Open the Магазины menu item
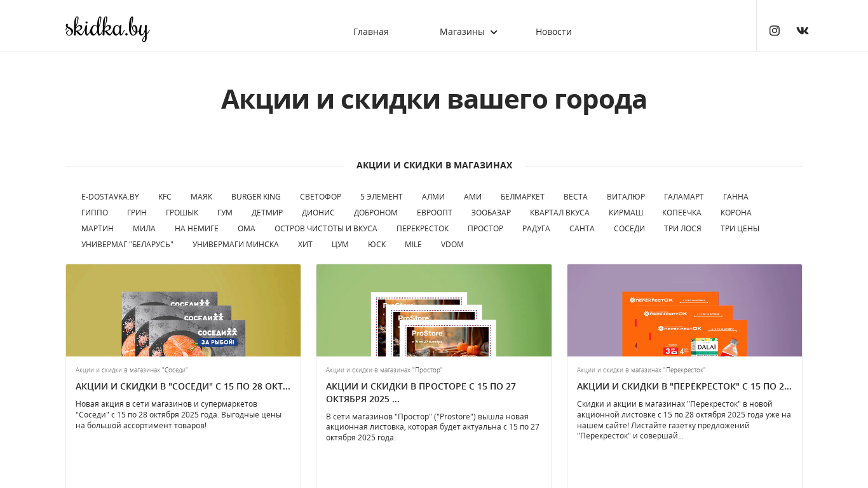This screenshot has width=868, height=488. coord(462,32)
